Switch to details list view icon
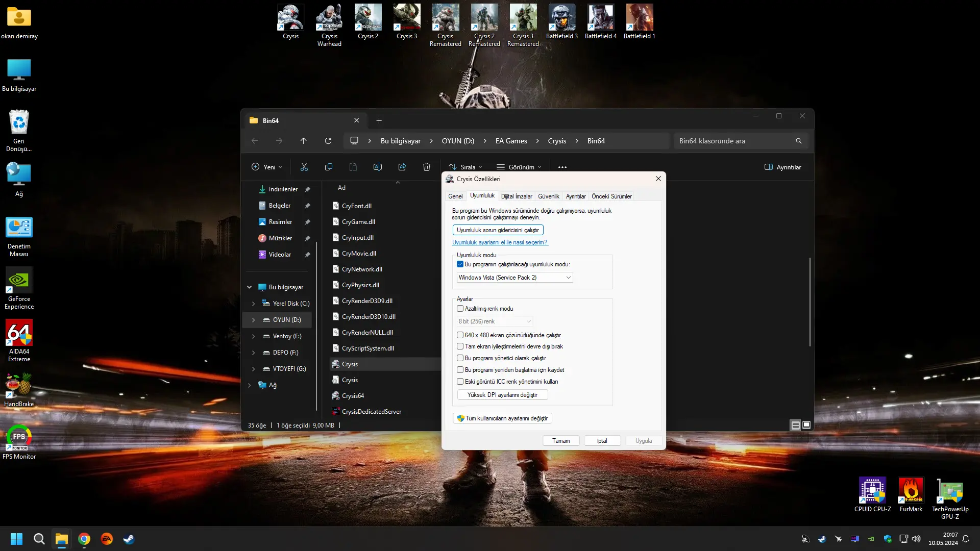This screenshot has height=551, width=980. (x=795, y=425)
